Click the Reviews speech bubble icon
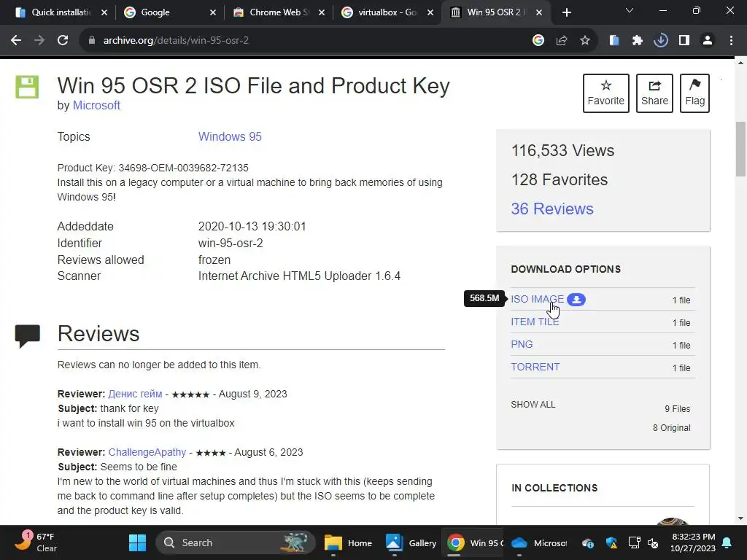 [x=27, y=335]
